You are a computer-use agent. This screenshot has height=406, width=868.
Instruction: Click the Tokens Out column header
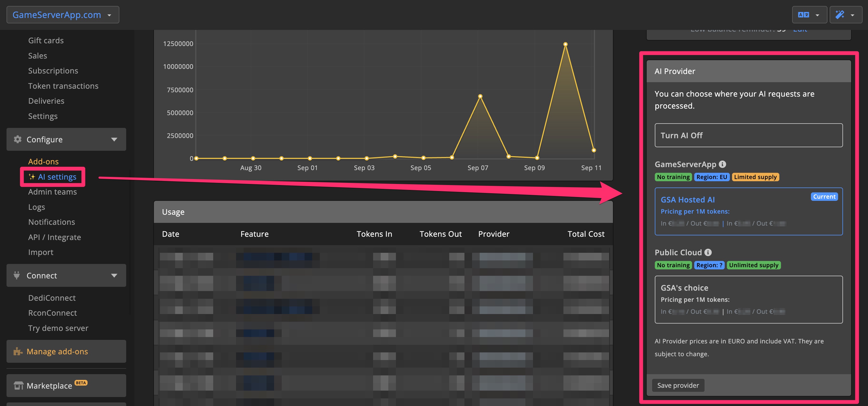coord(441,234)
